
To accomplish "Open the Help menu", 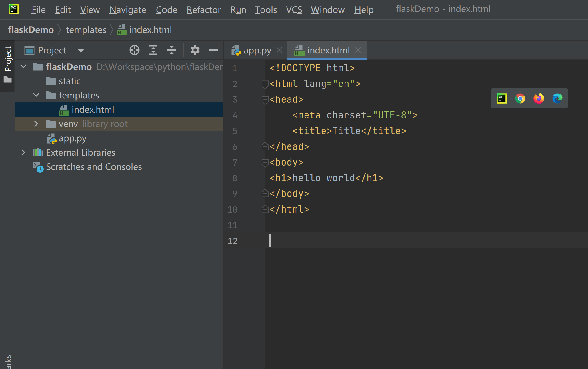I will tap(364, 10).
